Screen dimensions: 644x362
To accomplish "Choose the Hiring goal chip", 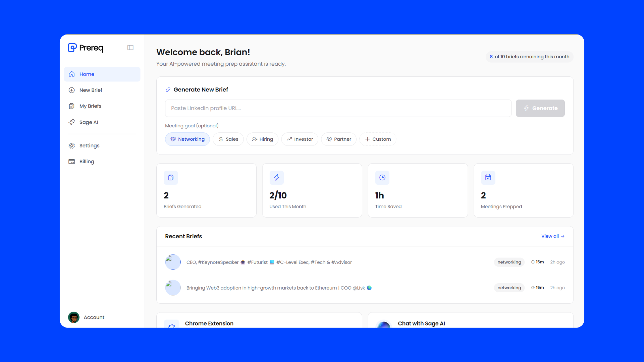I will [262, 139].
